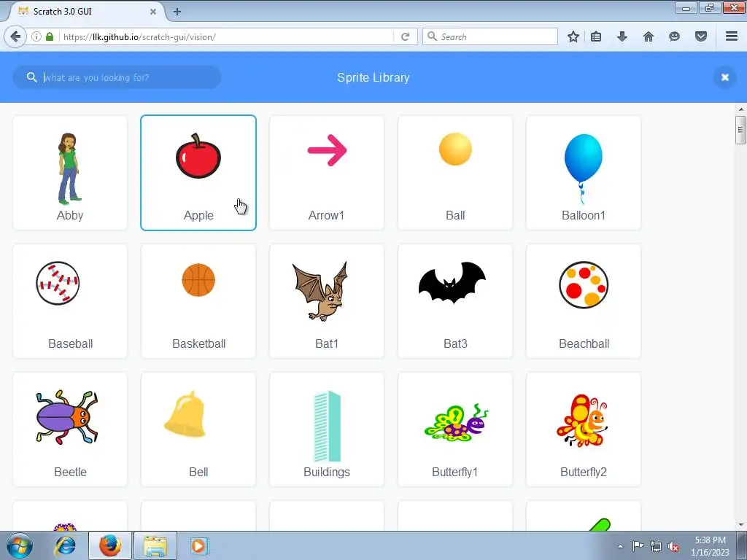Screen dimensions: 747x560
Task: Pick the Basketball sprite
Action: (x=198, y=301)
